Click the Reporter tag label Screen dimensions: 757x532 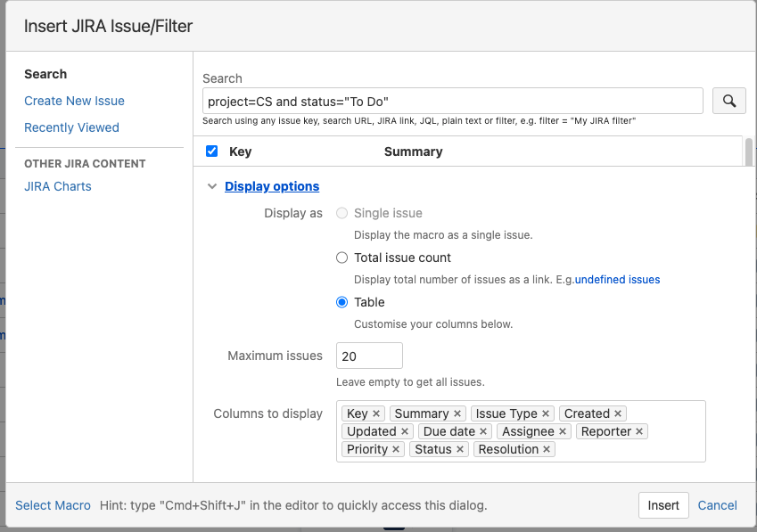pyautogui.click(x=606, y=431)
